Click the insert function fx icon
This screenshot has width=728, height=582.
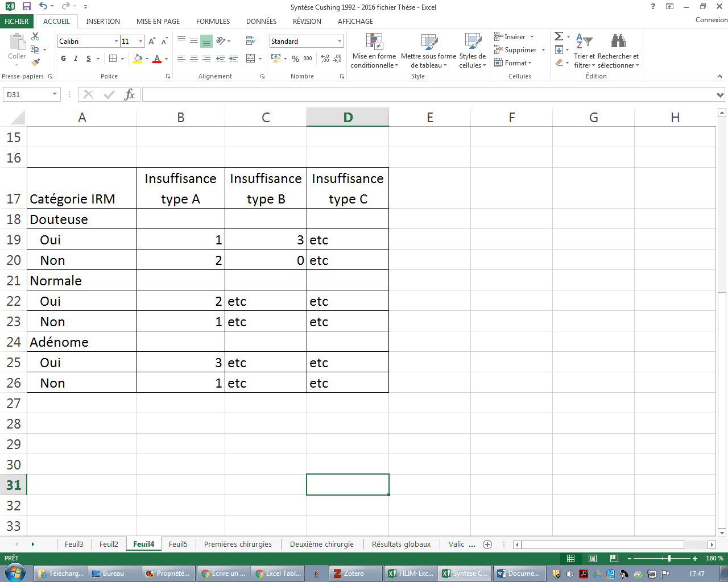(x=129, y=94)
